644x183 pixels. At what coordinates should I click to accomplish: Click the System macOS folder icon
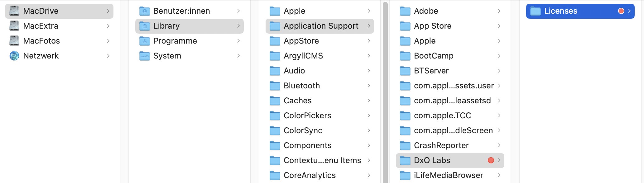coord(145,56)
